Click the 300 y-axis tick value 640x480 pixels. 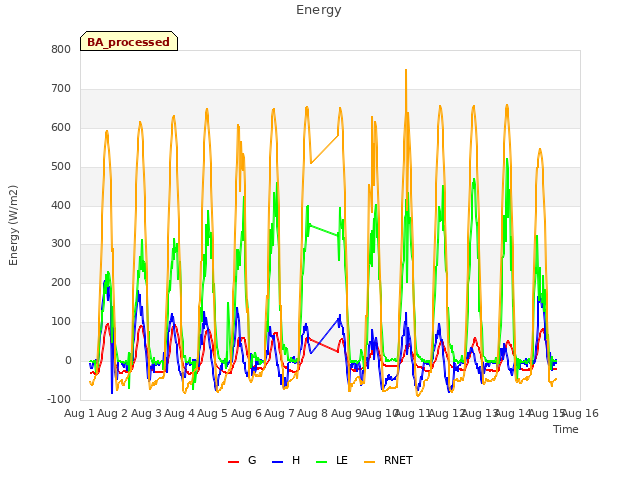pyautogui.click(x=61, y=244)
